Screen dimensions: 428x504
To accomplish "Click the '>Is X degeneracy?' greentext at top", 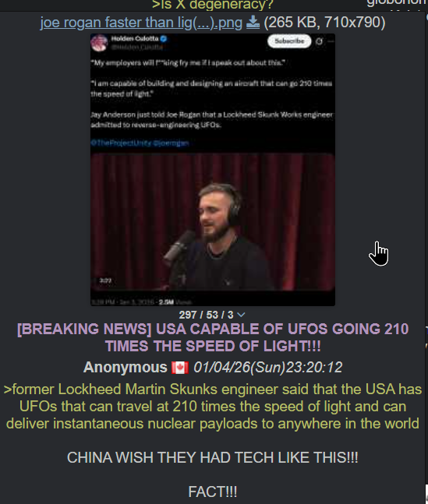I will (212, 5).
